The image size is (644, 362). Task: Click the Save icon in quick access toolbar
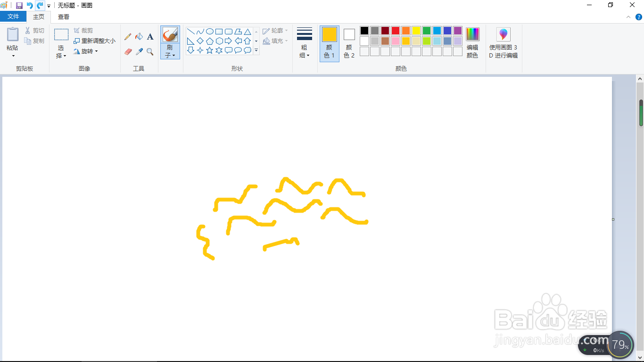(x=19, y=6)
